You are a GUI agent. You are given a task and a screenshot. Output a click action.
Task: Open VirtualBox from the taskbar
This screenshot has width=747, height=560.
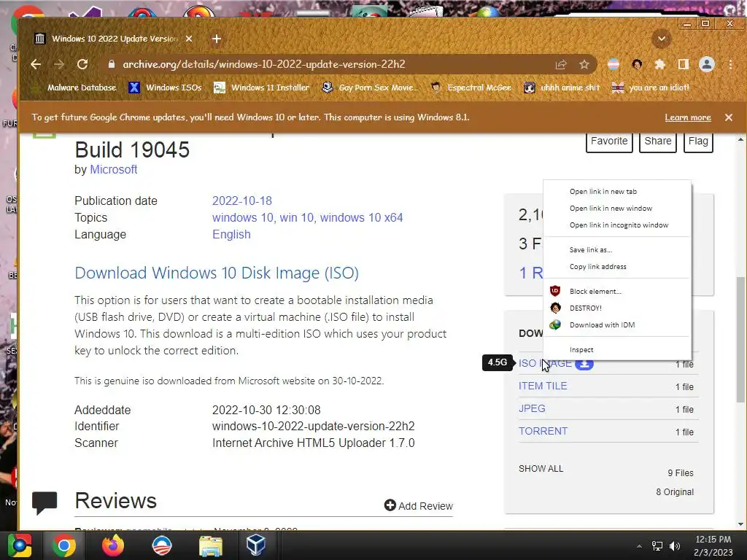[x=256, y=545]
